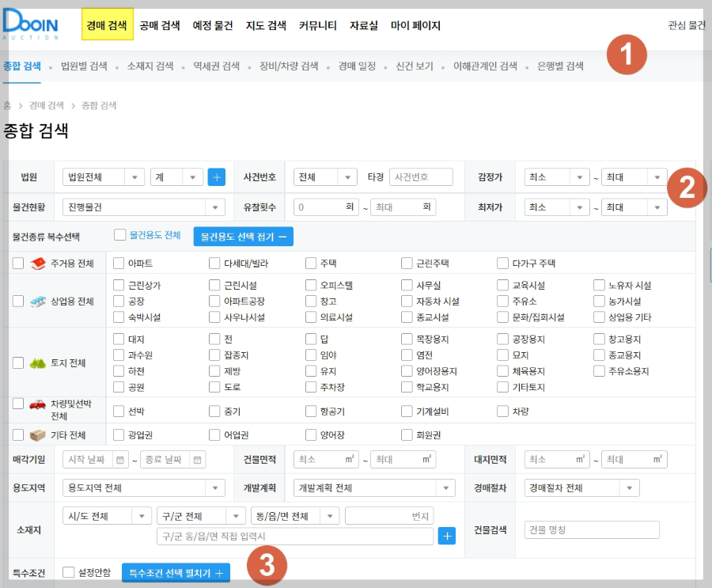The width and height of the screenshot is (712, 588).
Task: Click the Dooin Auction logo
Action: 32,25
